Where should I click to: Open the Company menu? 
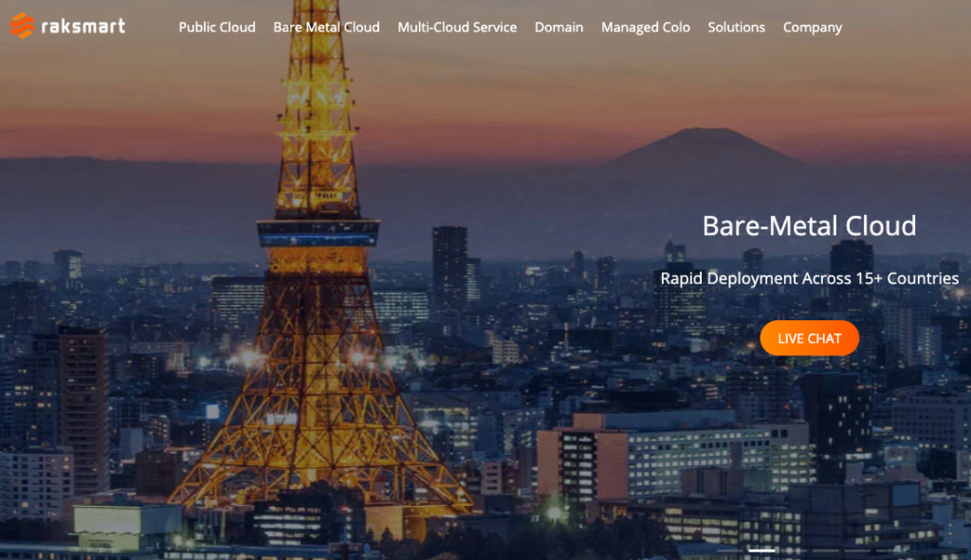(812, 27)
